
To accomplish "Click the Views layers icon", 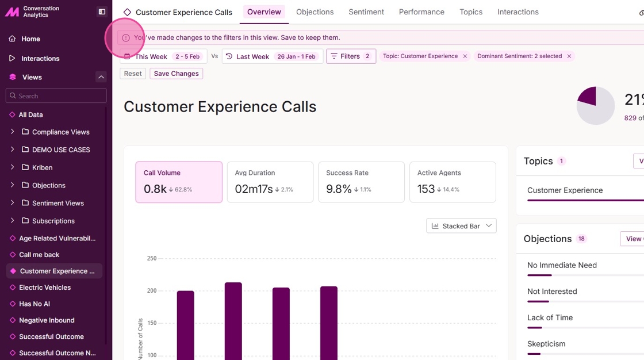I will coord(13,77).
